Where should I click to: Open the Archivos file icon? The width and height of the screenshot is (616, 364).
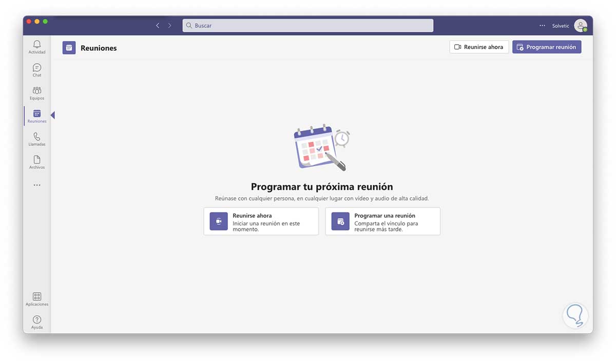click(37, 160)
